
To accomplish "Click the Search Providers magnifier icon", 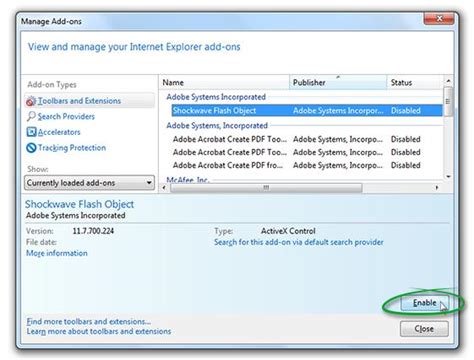I will pos(31,116).
